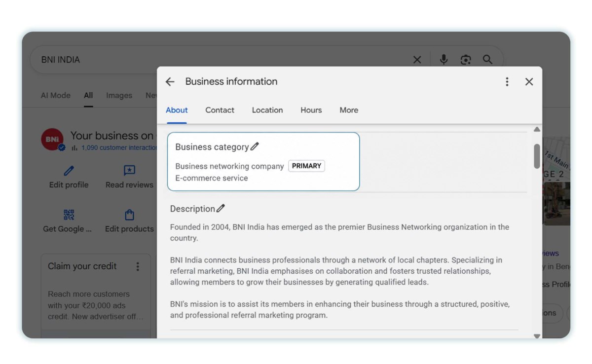Open the three-dot menu in Business information
Image resolution: width=592 pixels, height=364 pixels.
507,82
